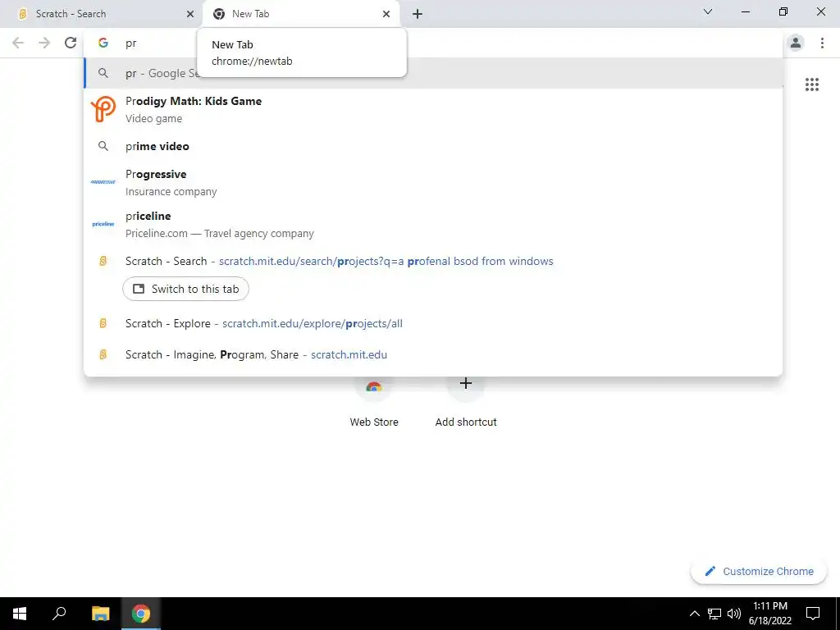Show hidden system tray icons

tap(694, 614)
